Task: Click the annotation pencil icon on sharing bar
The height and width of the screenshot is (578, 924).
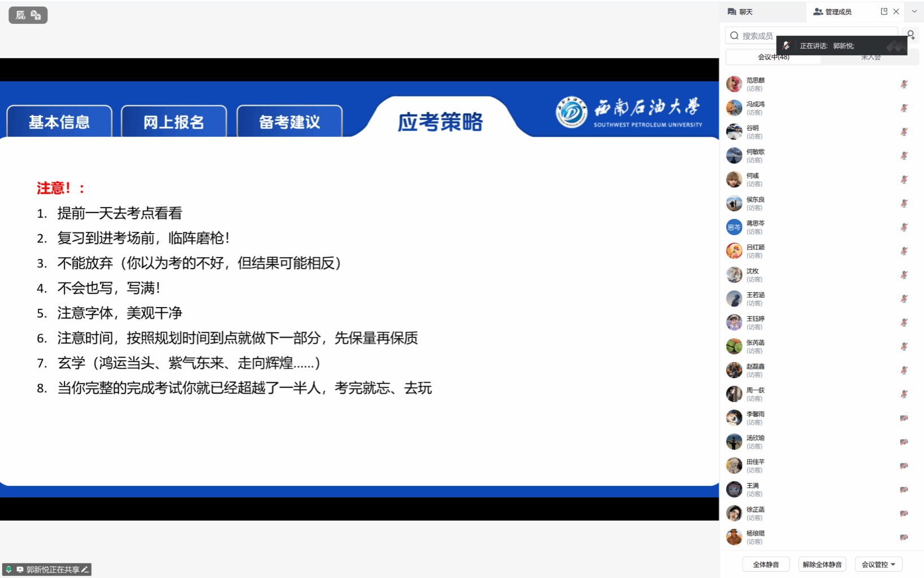Action: tap(85, 570)
